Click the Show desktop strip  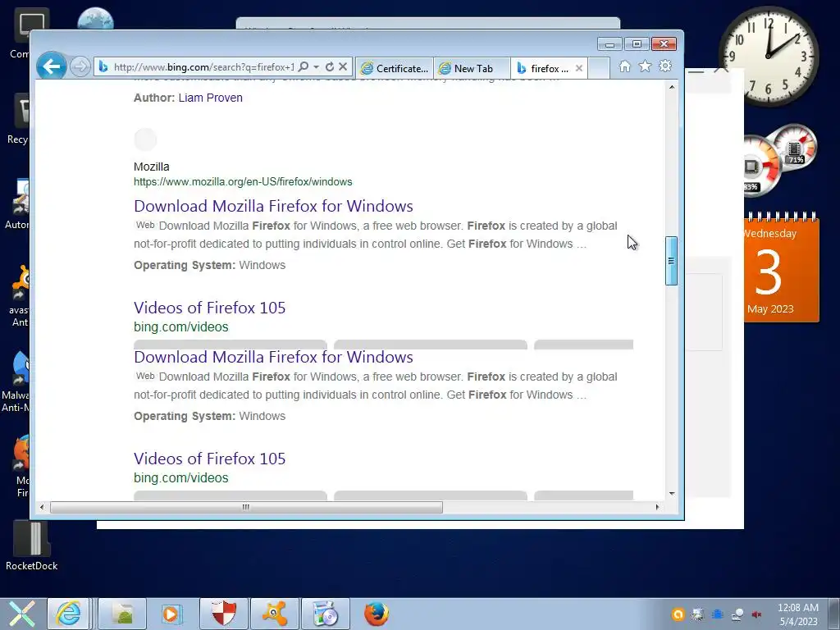833,614
